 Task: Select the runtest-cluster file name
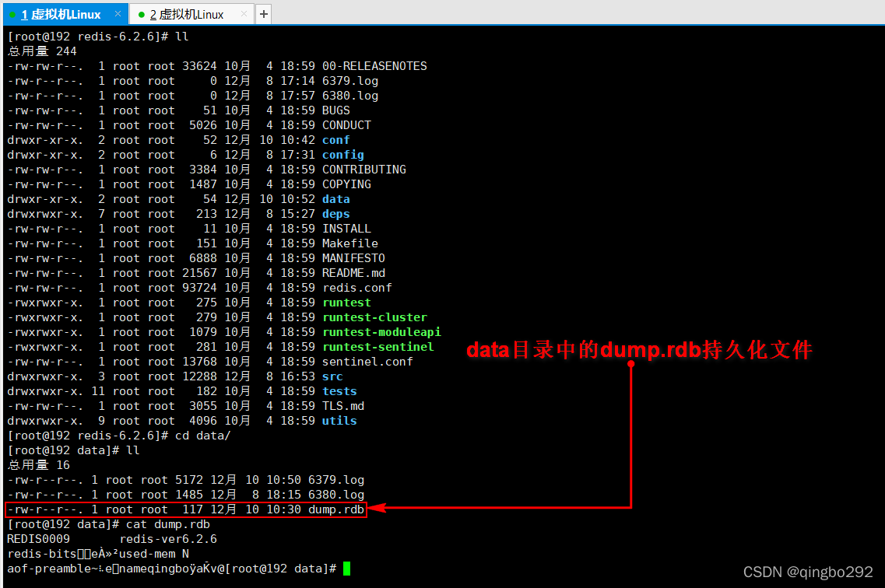pyautogui.click(x=374, y=317)
